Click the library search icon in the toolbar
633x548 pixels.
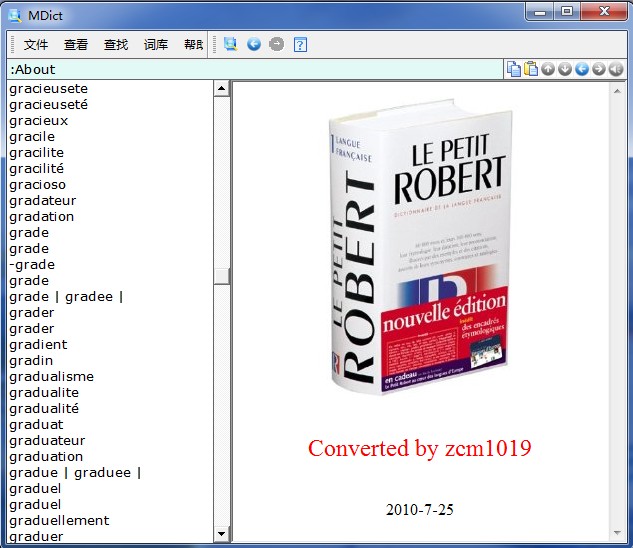click(231, 44)
